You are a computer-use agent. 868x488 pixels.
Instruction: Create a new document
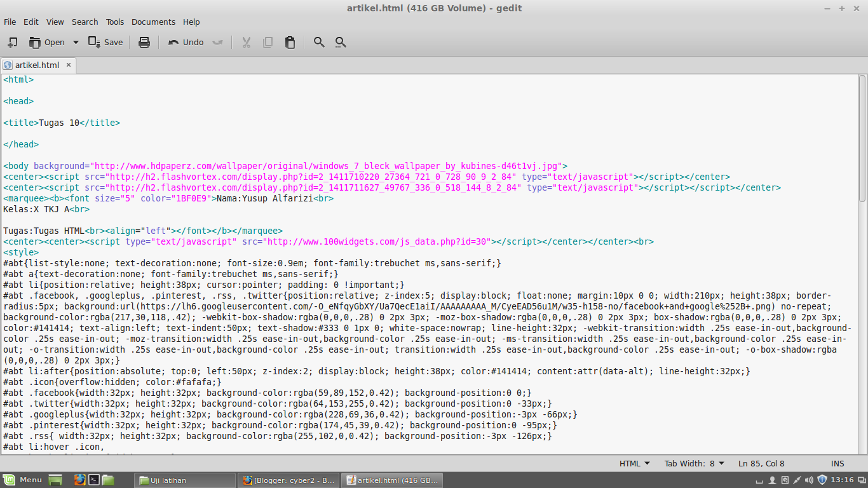12,42
